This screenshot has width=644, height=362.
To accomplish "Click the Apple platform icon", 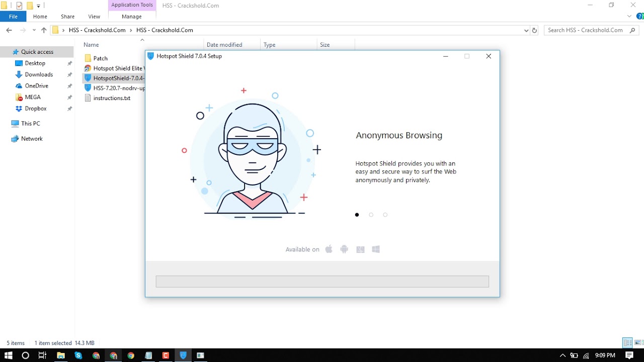I will [329, 249].
